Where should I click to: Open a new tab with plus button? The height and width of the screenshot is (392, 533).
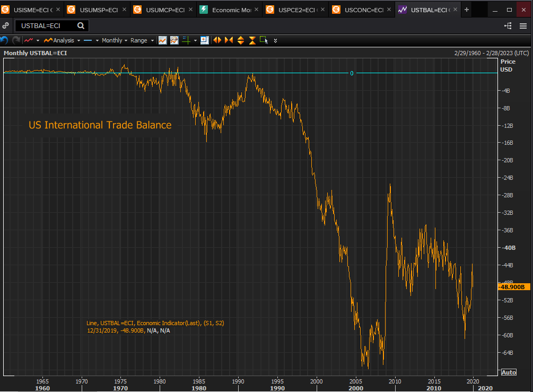click(x=467, y=10)
